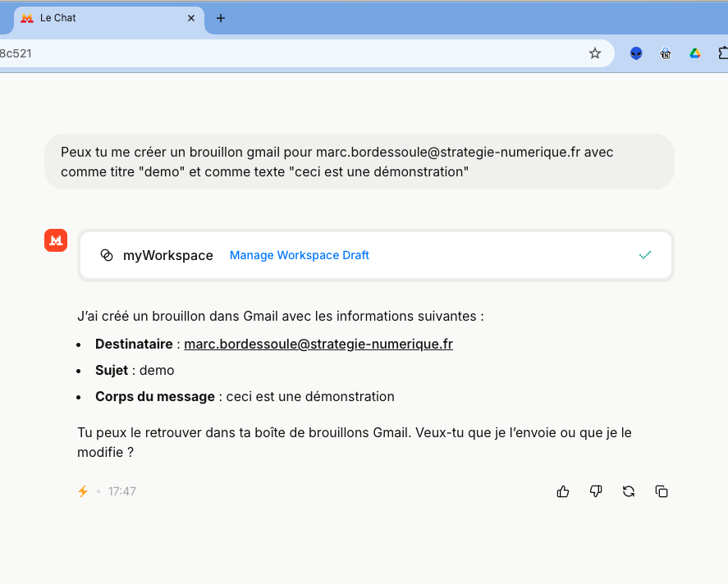This screenshot has height=584, width=728.
Task: Open the Notion web clipper extension
Action: coord(666,53)
